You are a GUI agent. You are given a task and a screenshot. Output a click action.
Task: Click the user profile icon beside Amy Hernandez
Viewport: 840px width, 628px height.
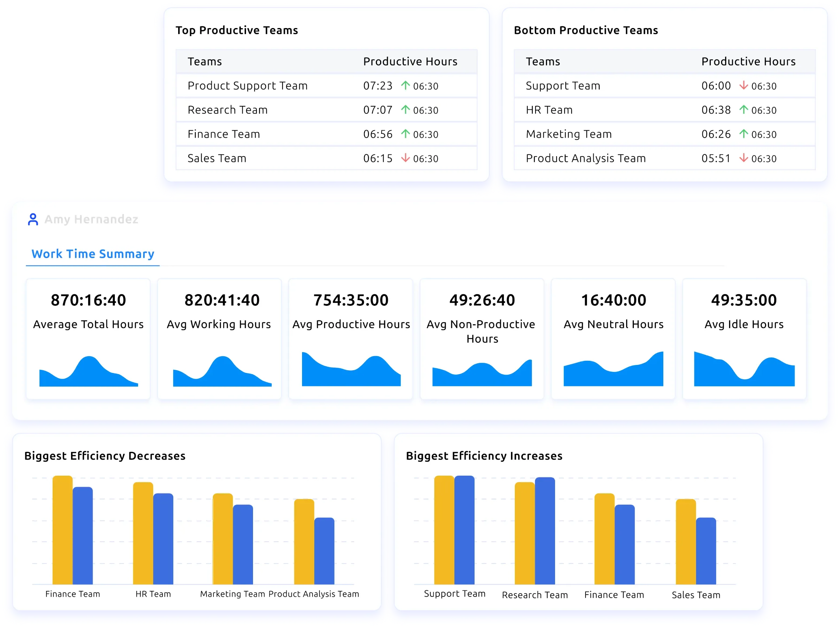[33, 219]
